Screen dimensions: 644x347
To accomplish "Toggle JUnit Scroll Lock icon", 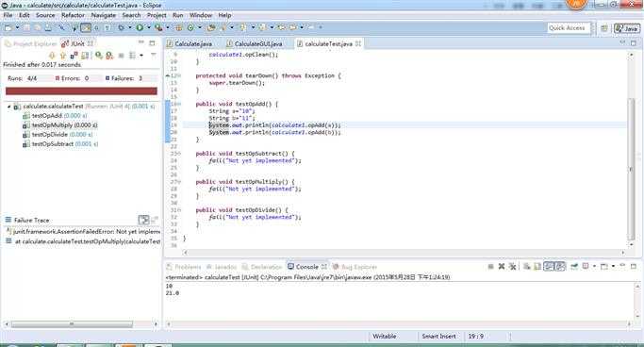I will tap(85, 55).
